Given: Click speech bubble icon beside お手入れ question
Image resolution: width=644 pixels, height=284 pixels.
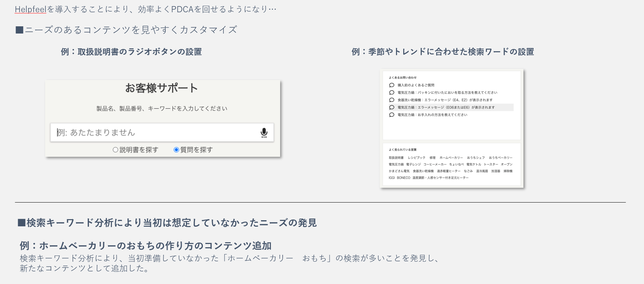Looking at the screenshot, I should click(x=392, y=115).
